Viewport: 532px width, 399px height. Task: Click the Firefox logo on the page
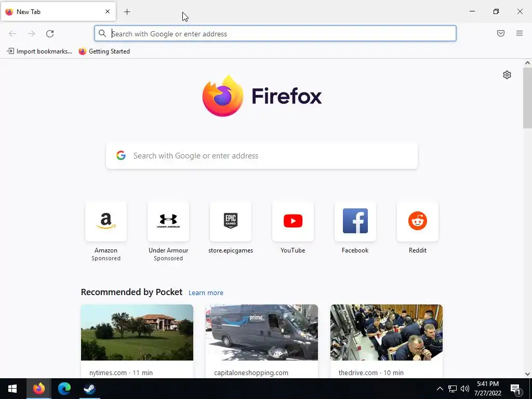(x=262, y=96)
